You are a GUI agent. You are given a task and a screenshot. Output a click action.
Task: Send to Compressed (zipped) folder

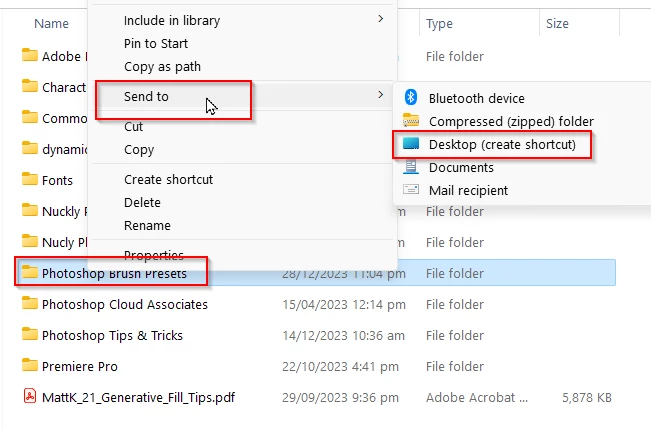[511, 122]
